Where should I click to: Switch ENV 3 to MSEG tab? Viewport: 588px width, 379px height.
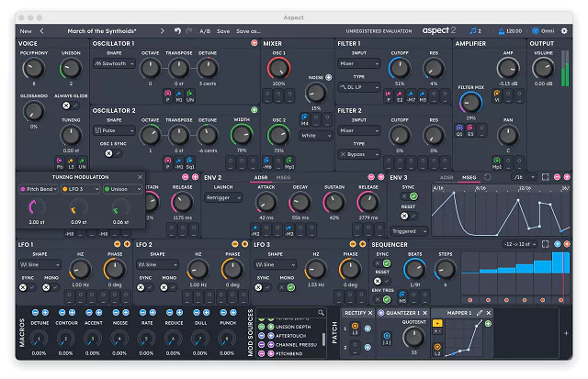469,177
